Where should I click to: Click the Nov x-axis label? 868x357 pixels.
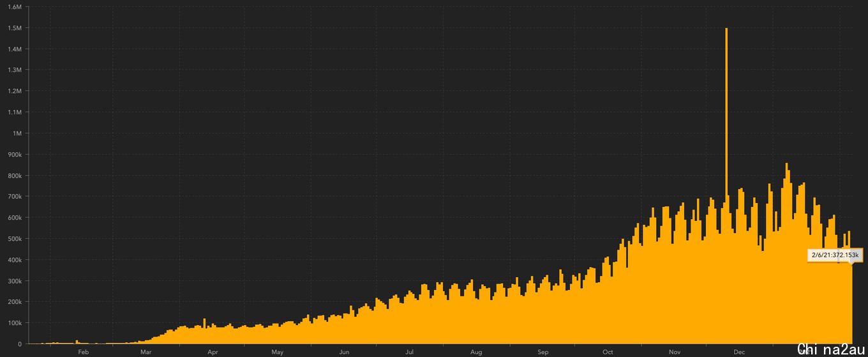pos(675,352)
